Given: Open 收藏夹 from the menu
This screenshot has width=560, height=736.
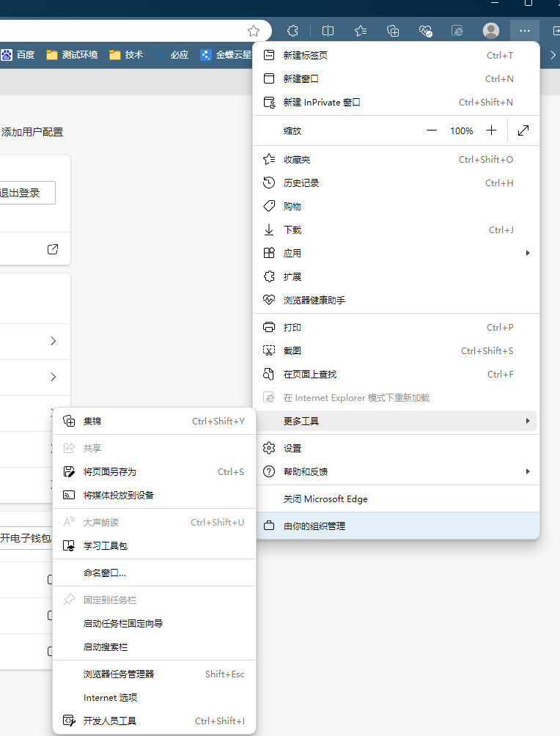Looking at the screenshot, I should (396, 160).
